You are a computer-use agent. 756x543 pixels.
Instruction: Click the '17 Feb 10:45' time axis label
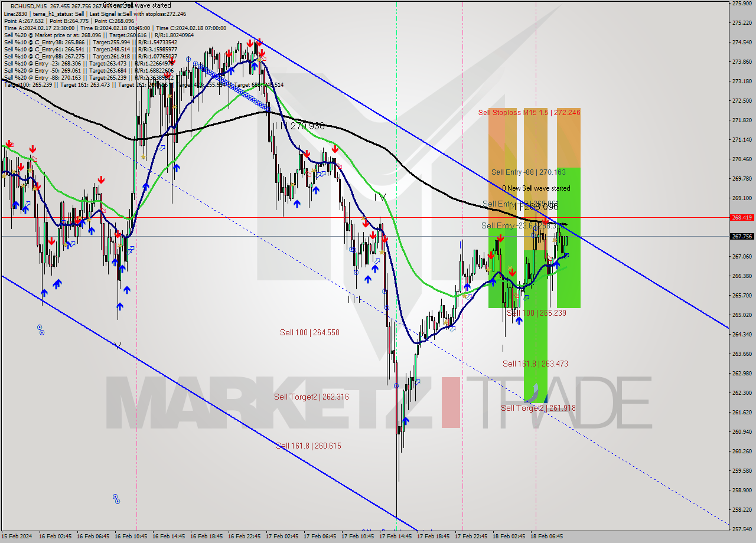pos(358,537)
